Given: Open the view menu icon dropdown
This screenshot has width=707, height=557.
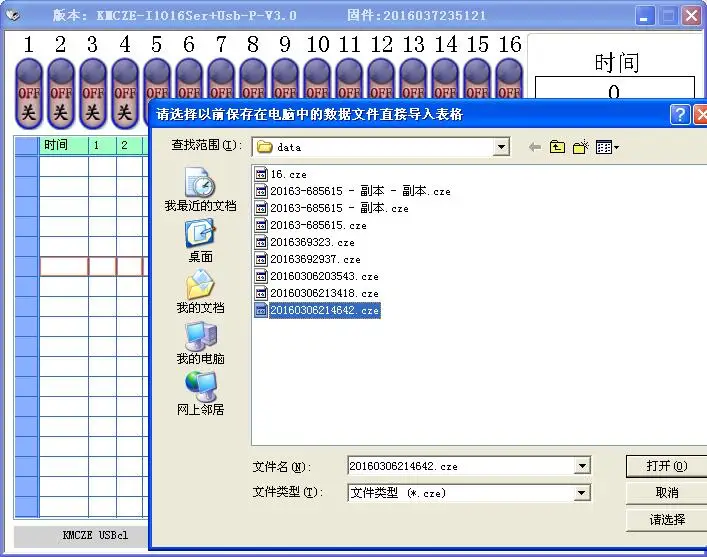Looking at the screenshot, I should [x=607, y=147].
